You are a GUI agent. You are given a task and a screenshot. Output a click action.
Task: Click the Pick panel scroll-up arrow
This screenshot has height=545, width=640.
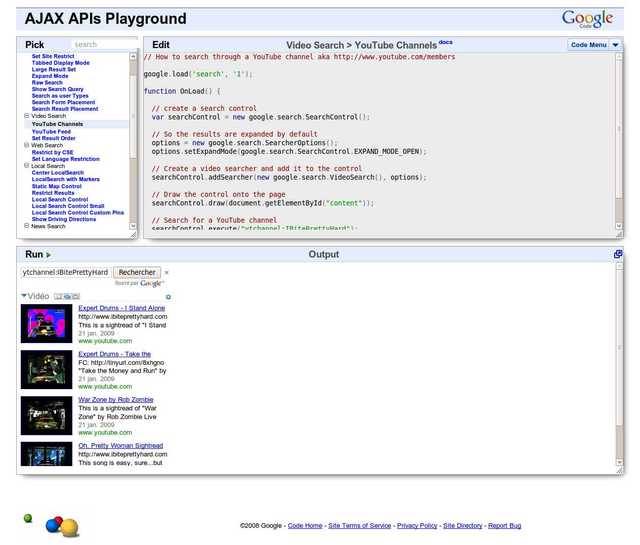click(133, 57)
